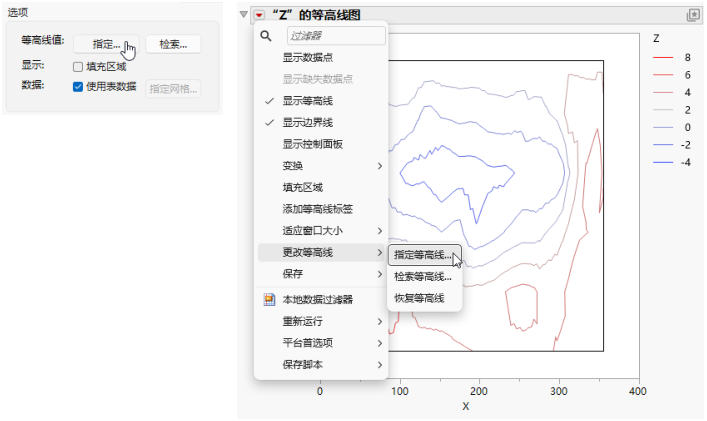Click the legend line color for value 4
707x421 pixels.
[663, 92]
